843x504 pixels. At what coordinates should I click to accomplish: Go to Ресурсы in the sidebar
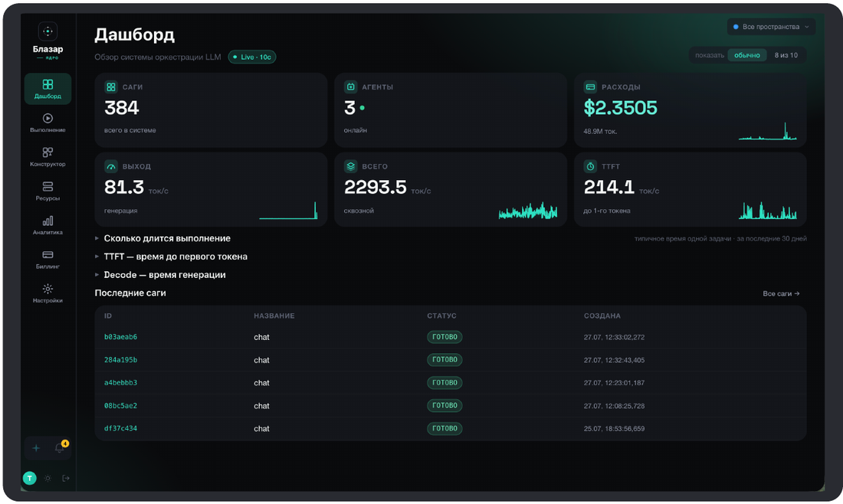[48, 191]
